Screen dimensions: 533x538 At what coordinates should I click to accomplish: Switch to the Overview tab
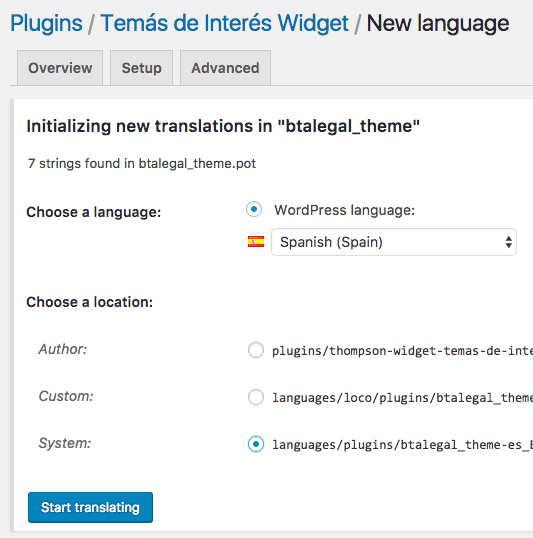pyautogui.click(x=60, y=68)
